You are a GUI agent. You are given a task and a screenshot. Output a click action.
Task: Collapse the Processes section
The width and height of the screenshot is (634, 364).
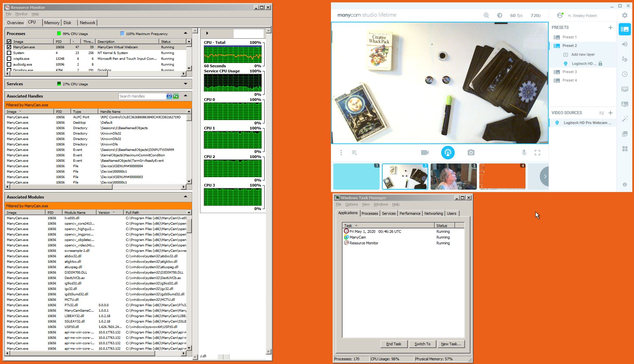185,33
